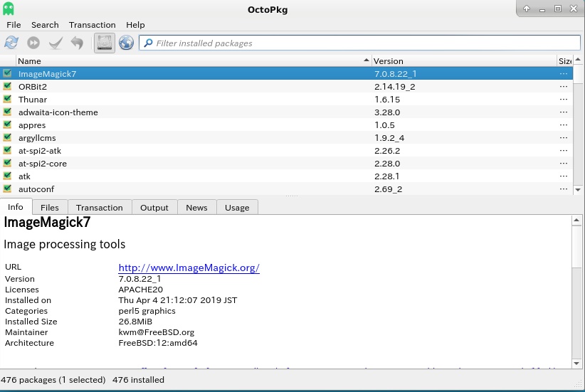
Task: Switch to the Usage tab
Action: point(237,207)
